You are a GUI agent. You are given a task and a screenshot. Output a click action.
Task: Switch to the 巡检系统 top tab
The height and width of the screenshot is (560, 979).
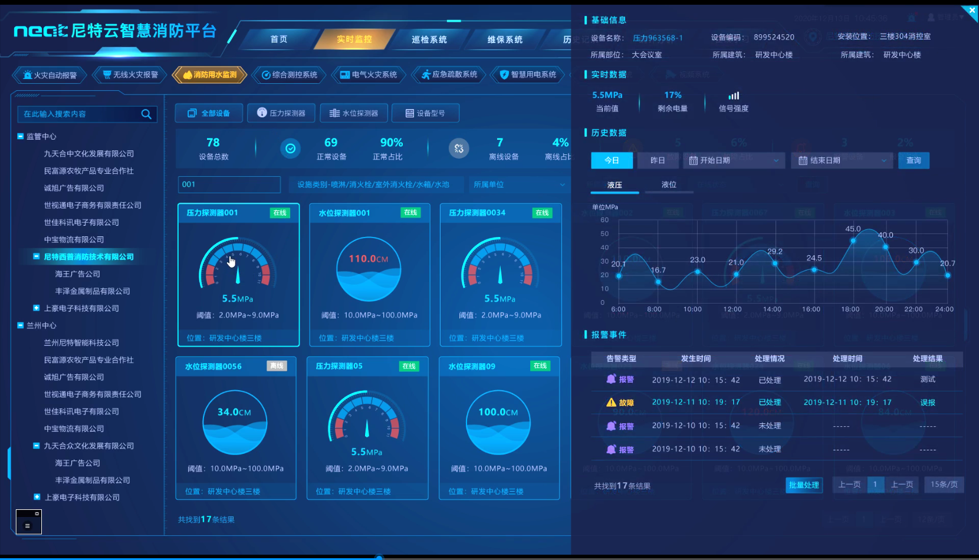pos(429,39)
